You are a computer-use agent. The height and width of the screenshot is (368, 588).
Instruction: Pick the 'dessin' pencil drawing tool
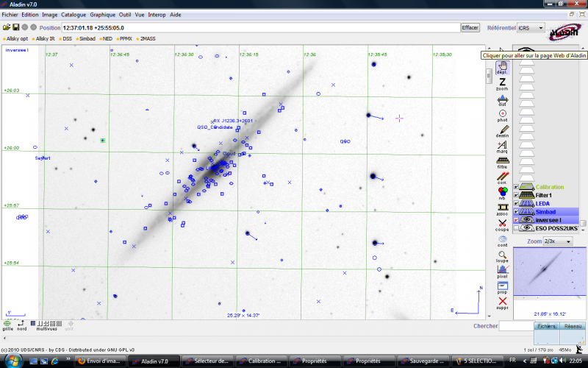click(503, 132)
